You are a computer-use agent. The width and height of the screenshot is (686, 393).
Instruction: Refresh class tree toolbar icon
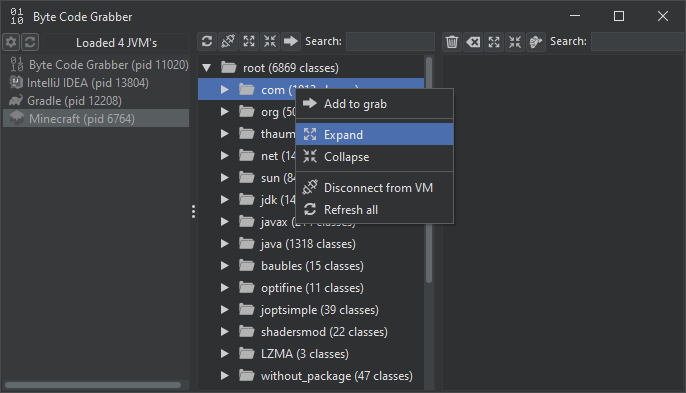(207, 42)
